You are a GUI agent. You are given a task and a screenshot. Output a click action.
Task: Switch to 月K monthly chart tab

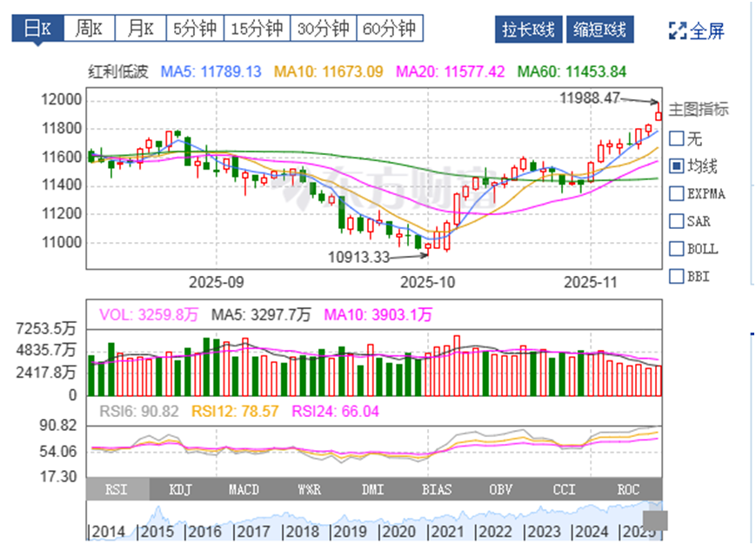click(140, 29)
